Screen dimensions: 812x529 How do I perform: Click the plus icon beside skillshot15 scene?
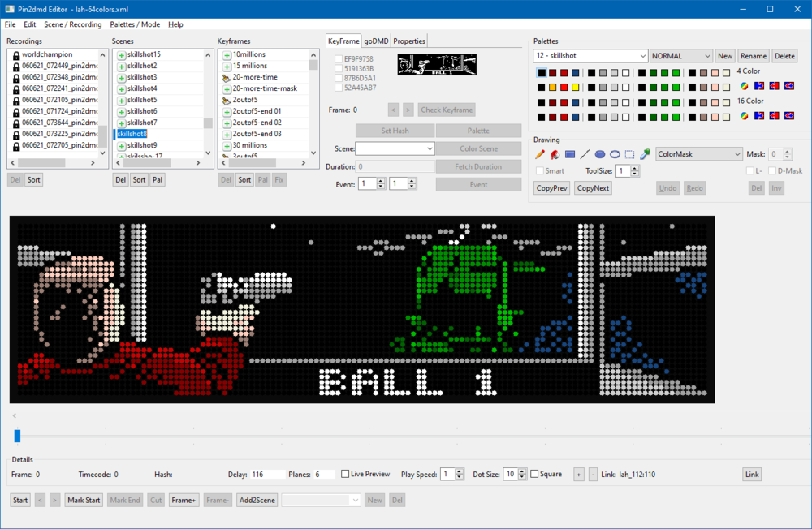pos(121,55)
